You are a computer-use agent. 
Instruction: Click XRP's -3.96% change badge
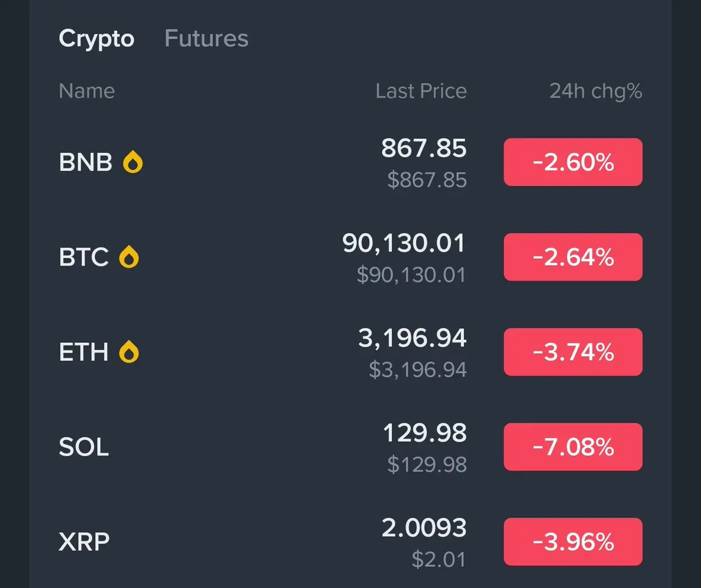pyautogui.click(x=573, y=542)
